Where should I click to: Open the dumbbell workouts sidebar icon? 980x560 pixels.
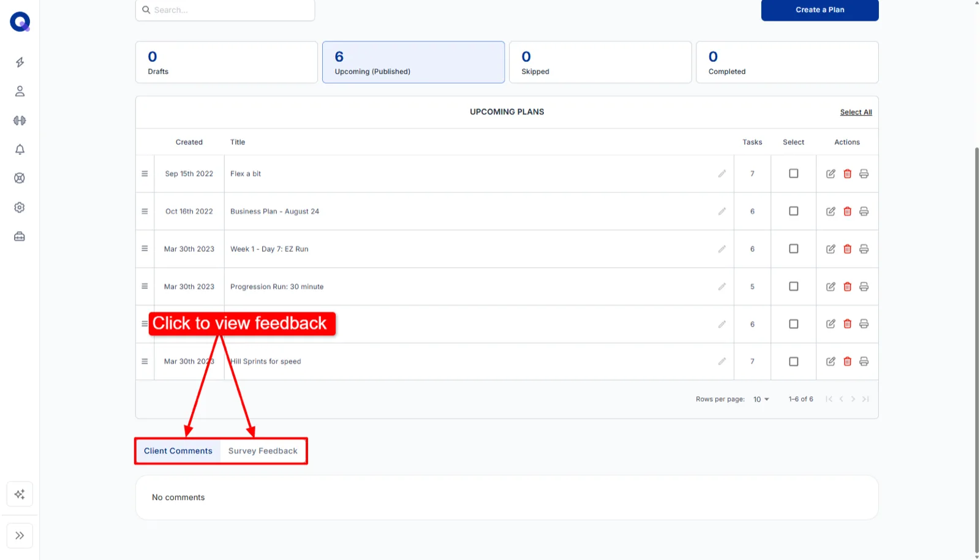20,121
